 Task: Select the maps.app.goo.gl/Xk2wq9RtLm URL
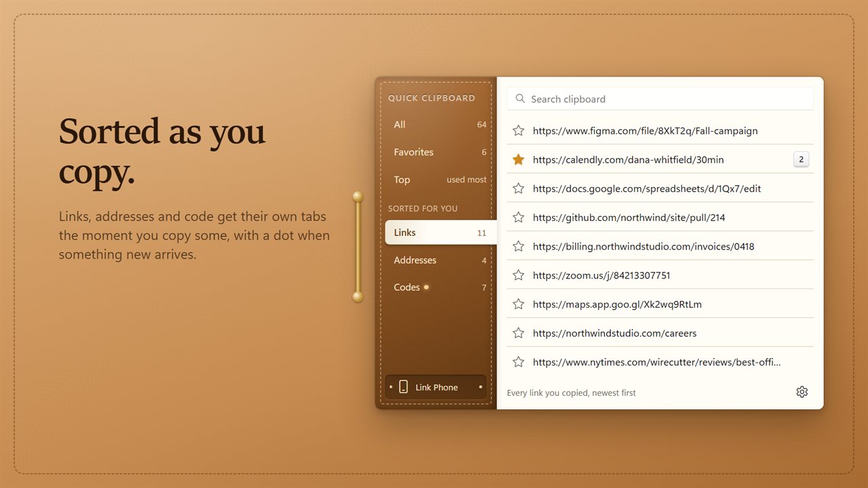[617, 304]
